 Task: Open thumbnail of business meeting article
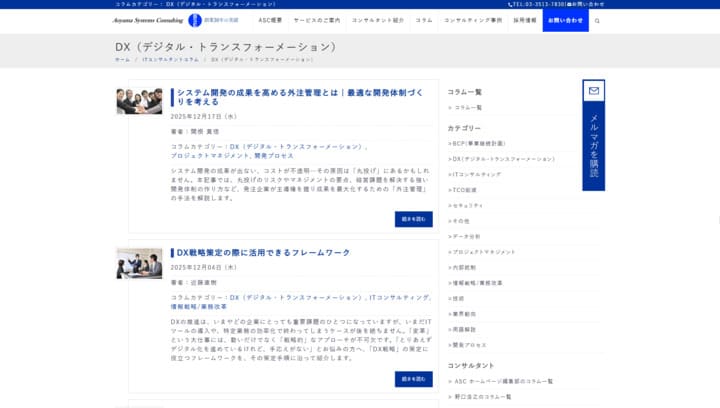point(139,263)
